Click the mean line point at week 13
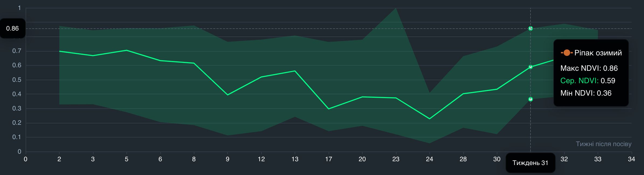644x175 pixels. (295, 71)
